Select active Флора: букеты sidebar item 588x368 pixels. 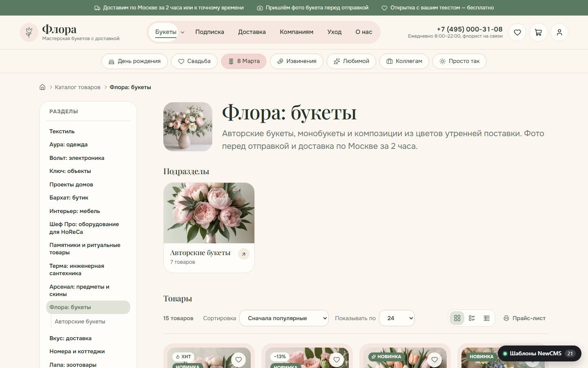[88, 307]
